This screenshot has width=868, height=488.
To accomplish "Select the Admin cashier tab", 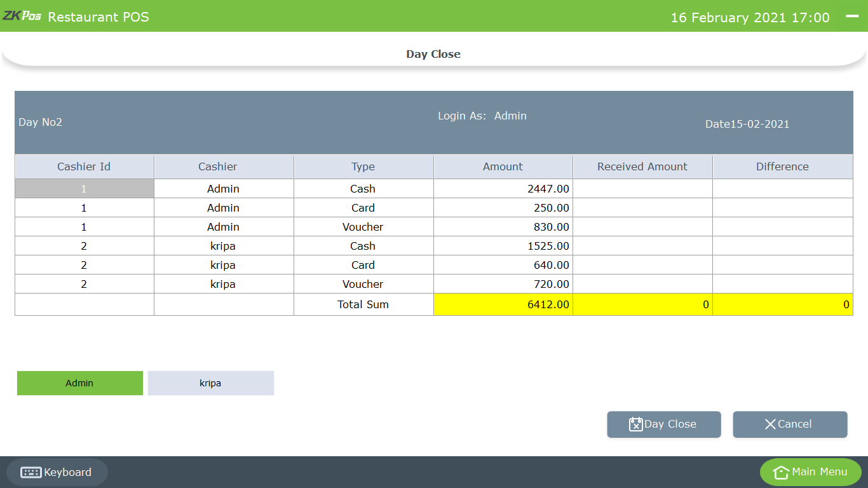I will click(80, 383).
